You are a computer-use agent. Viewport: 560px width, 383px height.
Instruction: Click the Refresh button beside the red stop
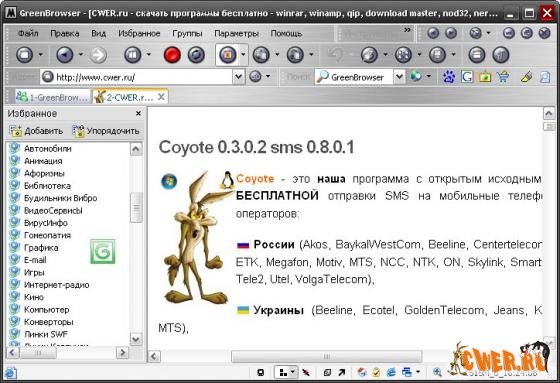tap(196, 55)
